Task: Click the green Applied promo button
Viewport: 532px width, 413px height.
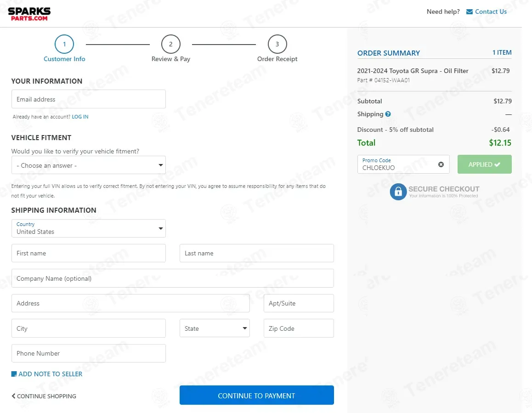Action: pyautogui.click(x=484, y=164)
